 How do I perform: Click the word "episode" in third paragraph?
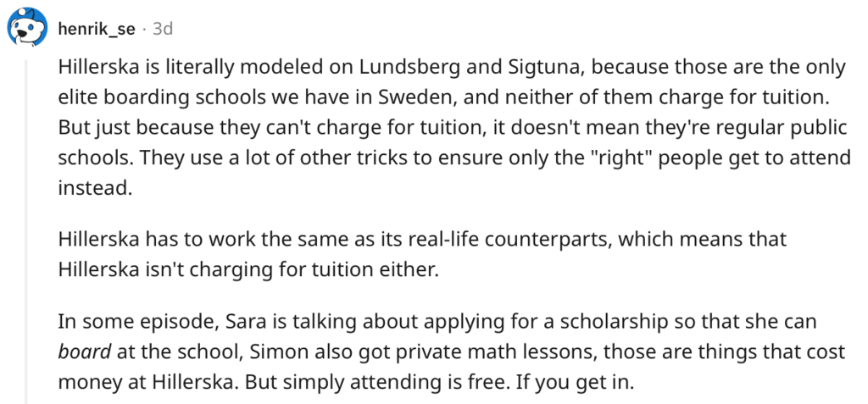click(175, 322)
